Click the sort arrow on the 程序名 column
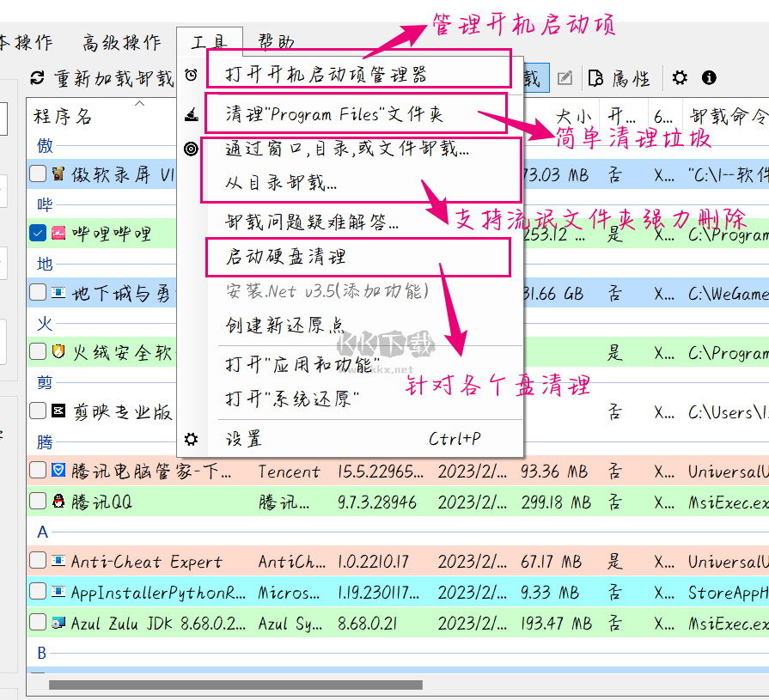Image resolution: width=769 pixels, height=700 pixels. [139, 102]
